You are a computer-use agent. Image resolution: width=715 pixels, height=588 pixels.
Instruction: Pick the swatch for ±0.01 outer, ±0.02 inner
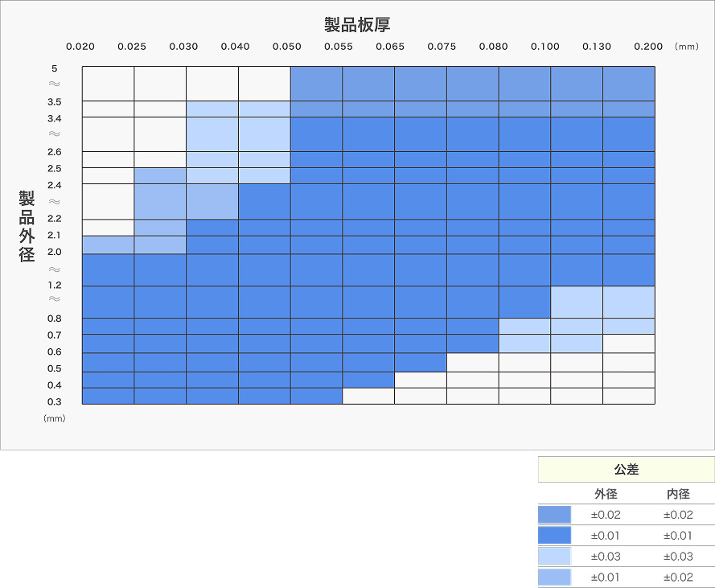554,577
